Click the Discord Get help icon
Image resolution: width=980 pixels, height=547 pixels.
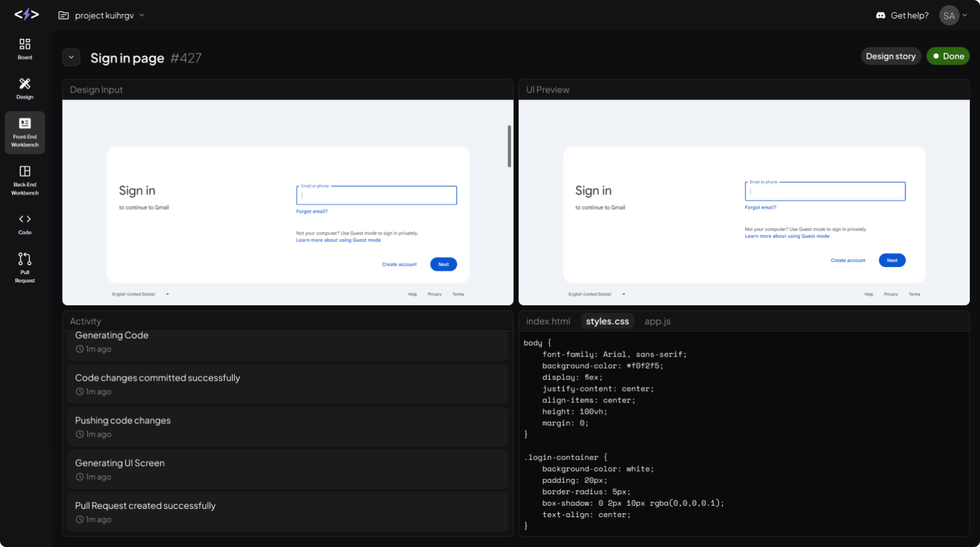[880, 15]
